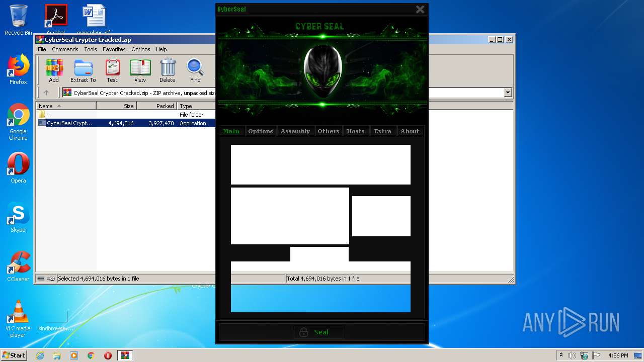
Task: Open the Favorites menu in WinRAR
Action: (x=114, y=49)
